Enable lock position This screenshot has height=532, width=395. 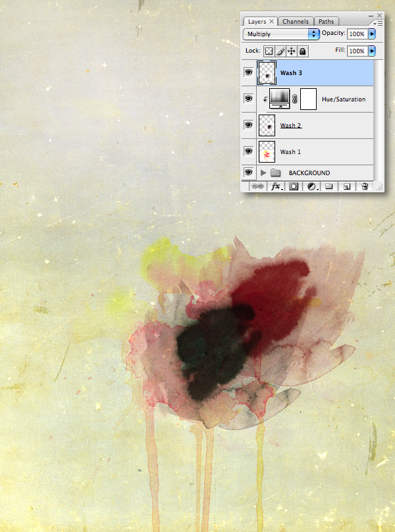click(x=291, y=51)
